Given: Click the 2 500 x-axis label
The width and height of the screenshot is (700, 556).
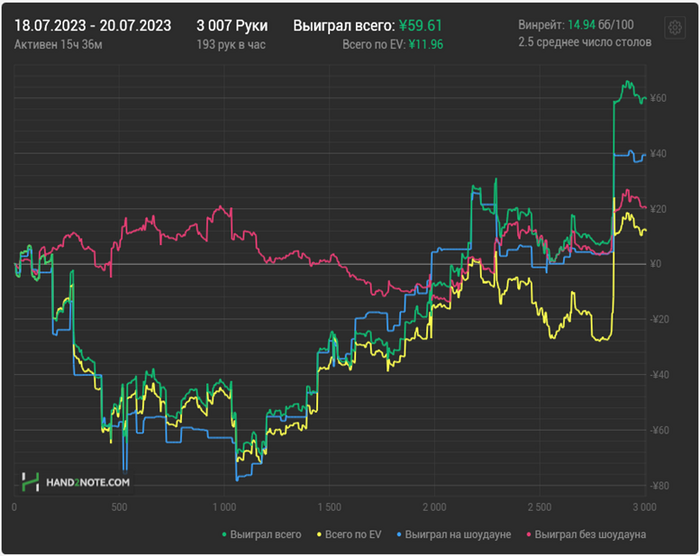Looking at the screenshot, I should point(539,507).
